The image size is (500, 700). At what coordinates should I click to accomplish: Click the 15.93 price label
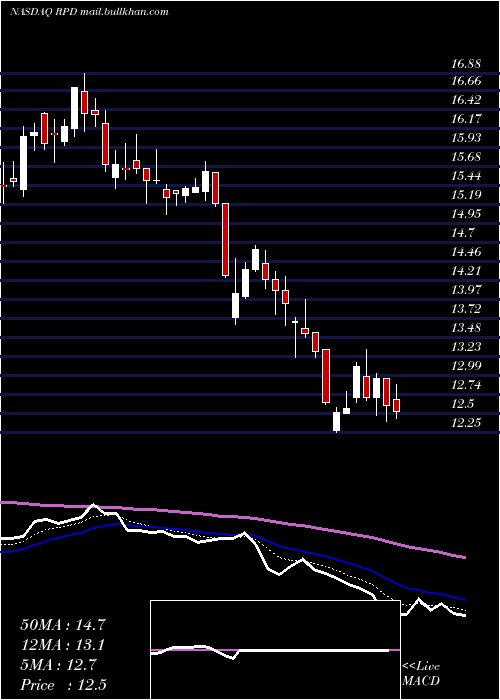click(x=466, y=138)
